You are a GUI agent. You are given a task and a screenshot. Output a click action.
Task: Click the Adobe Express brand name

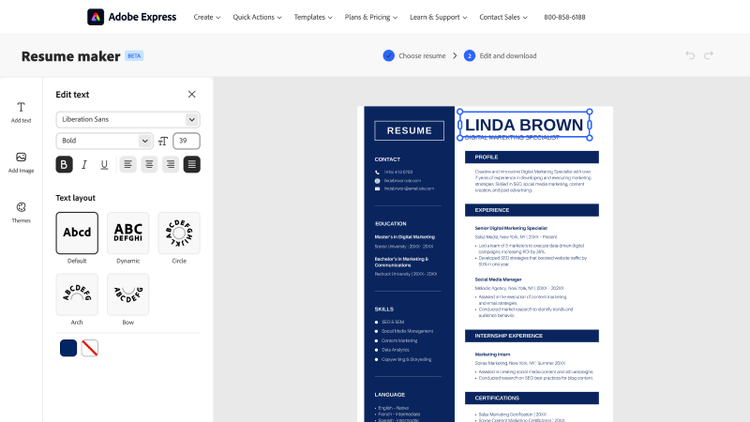click(x=142, y=17)
